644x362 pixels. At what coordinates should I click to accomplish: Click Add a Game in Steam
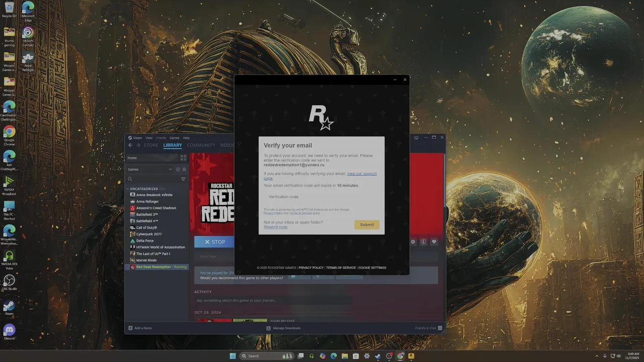coord(140,328)
